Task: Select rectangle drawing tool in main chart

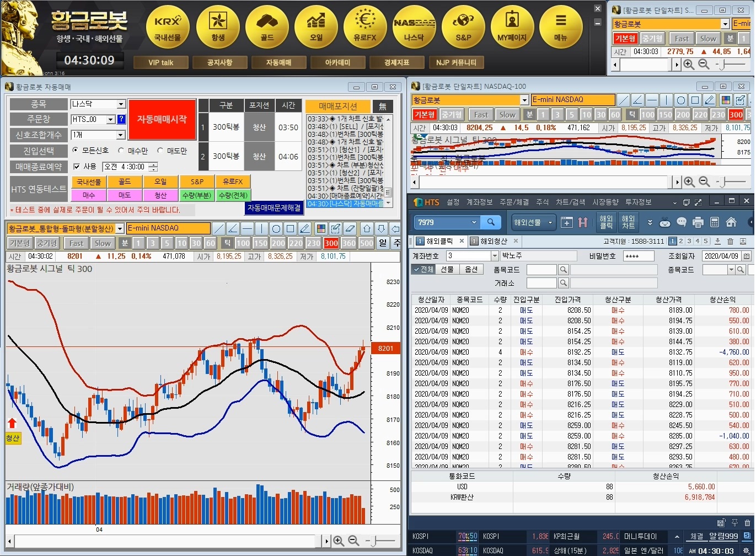Action: (291, 228)
